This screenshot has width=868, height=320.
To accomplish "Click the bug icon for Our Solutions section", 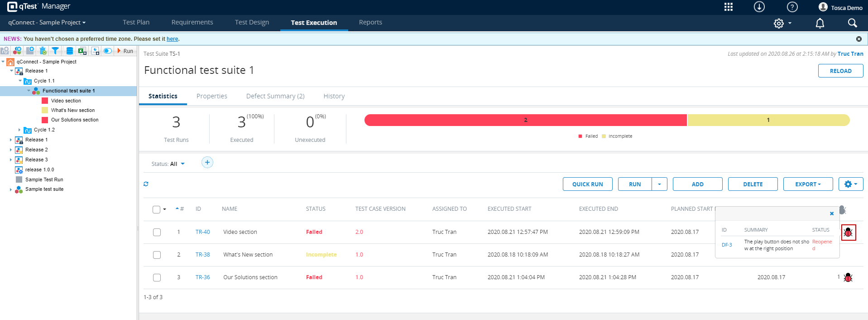I will coord(848,277).
